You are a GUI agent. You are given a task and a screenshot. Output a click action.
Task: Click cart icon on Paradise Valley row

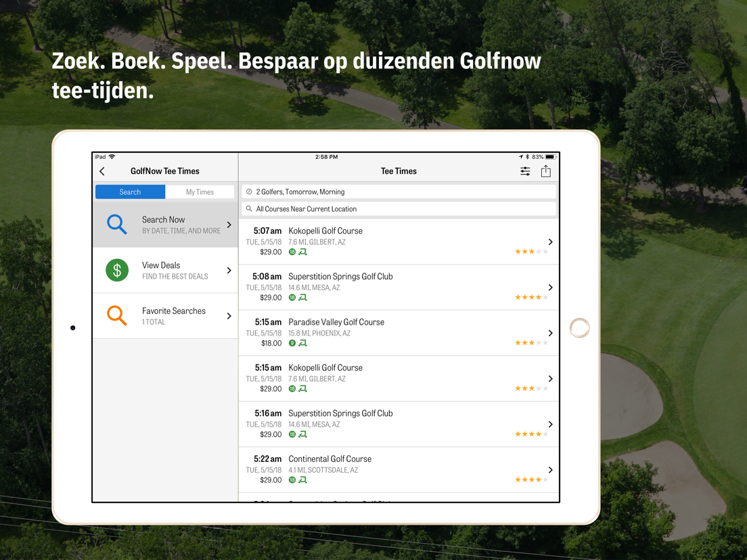302,344
